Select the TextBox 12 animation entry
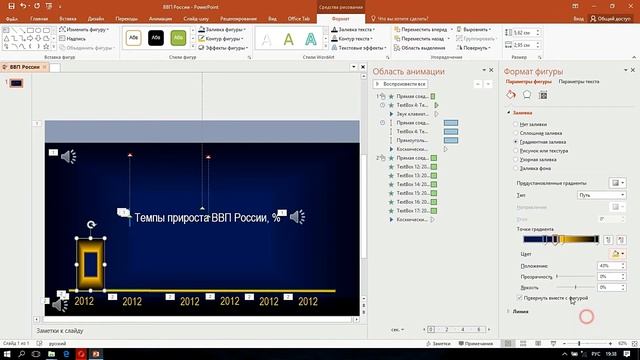The width and height of the screenshot is (640, 360). (412, 167)
